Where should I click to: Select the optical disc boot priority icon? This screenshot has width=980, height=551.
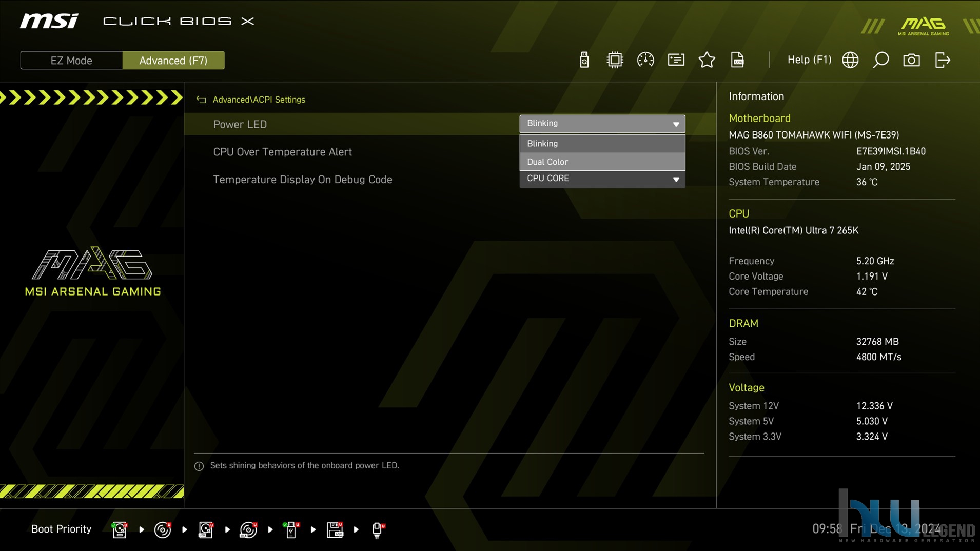163,529
